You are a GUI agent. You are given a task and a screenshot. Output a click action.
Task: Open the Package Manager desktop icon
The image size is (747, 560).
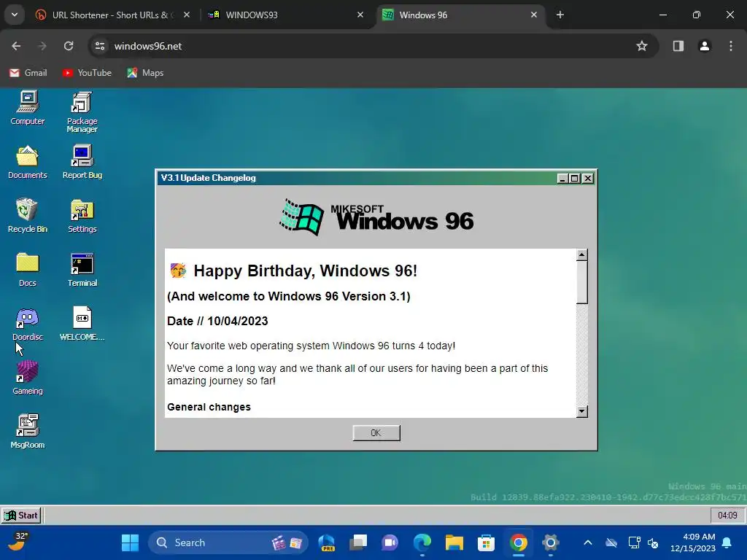pyautogui.click(x=82, y=112)
